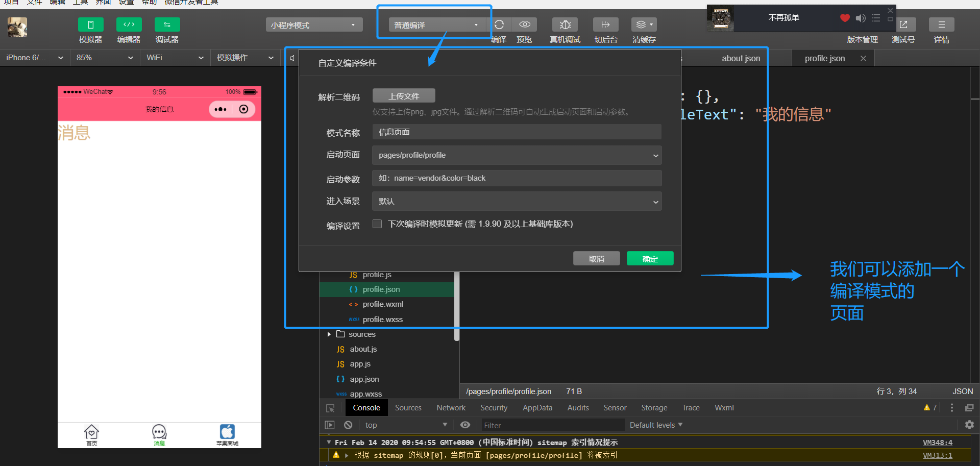980x466 pixels.
Task: Click the undock devtools icon
Action: click(969, 408)
